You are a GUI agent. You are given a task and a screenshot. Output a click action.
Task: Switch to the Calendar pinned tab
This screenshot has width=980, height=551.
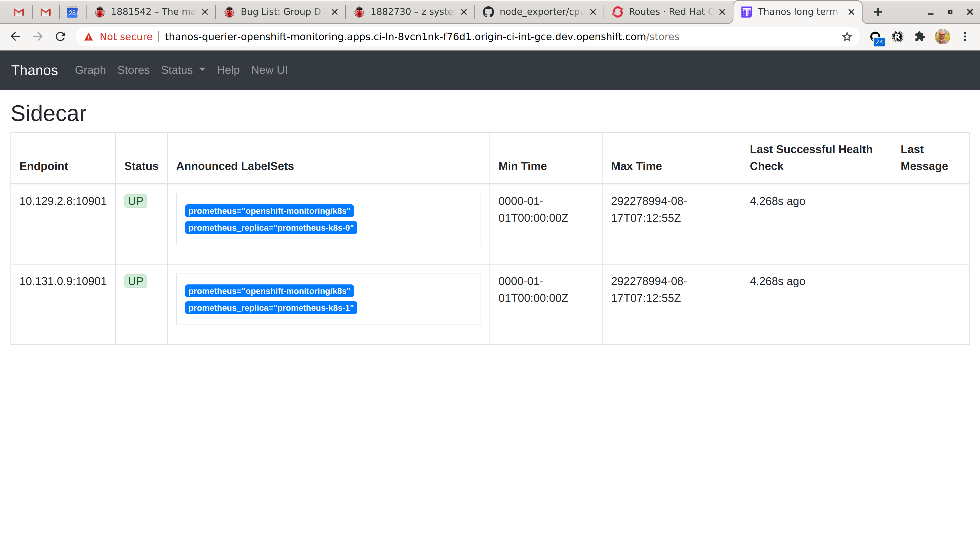72,12
